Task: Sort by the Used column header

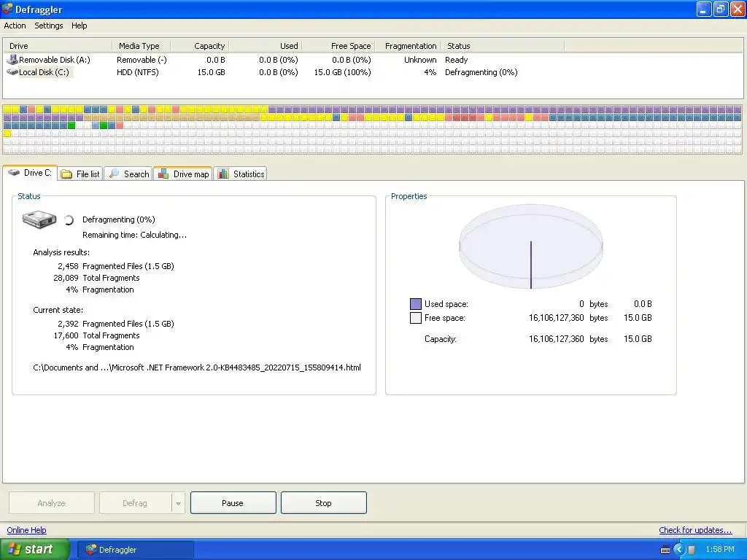Action: click(266, 46)
